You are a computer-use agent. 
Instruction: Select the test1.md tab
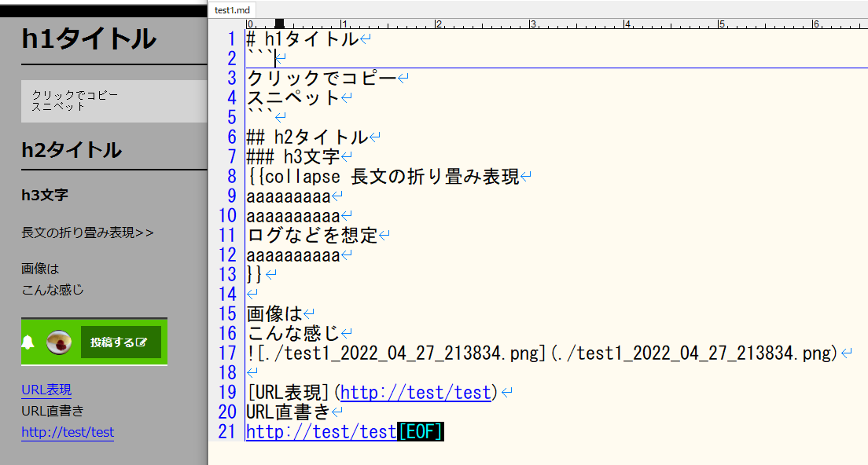click(232, 10)
